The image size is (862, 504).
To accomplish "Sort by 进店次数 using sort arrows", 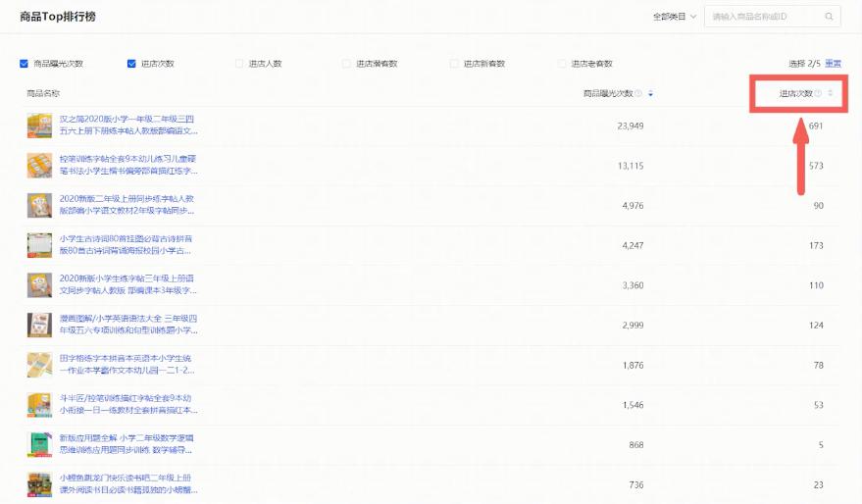I will (830, 93).
